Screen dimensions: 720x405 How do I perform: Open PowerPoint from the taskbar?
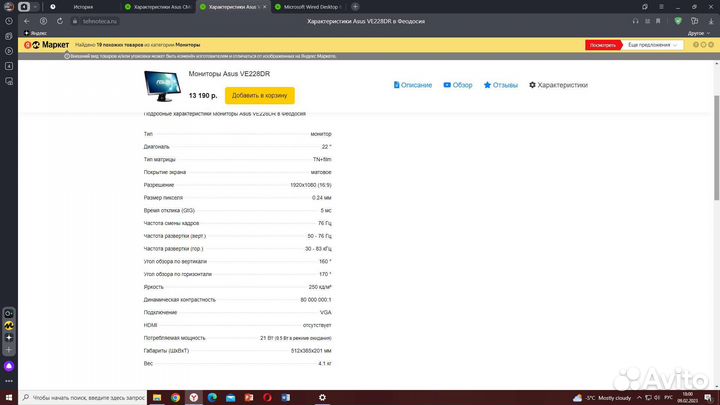pos(249,398)
